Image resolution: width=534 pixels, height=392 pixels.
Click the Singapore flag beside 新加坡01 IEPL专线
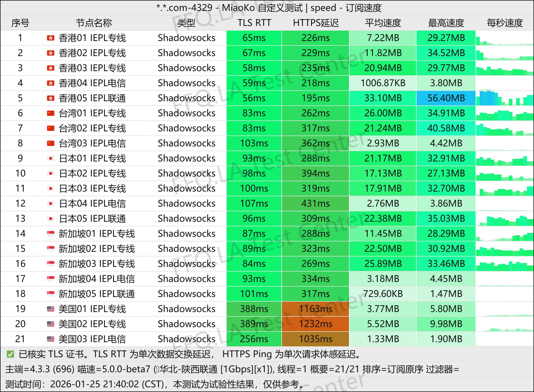click(51, 233)
